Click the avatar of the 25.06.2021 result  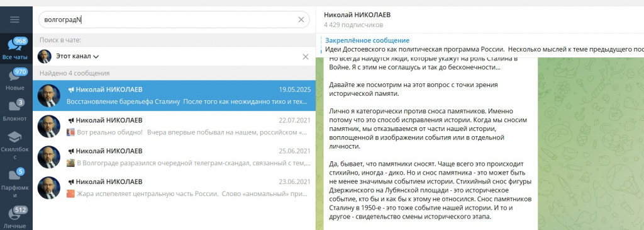tap(49, 157)
